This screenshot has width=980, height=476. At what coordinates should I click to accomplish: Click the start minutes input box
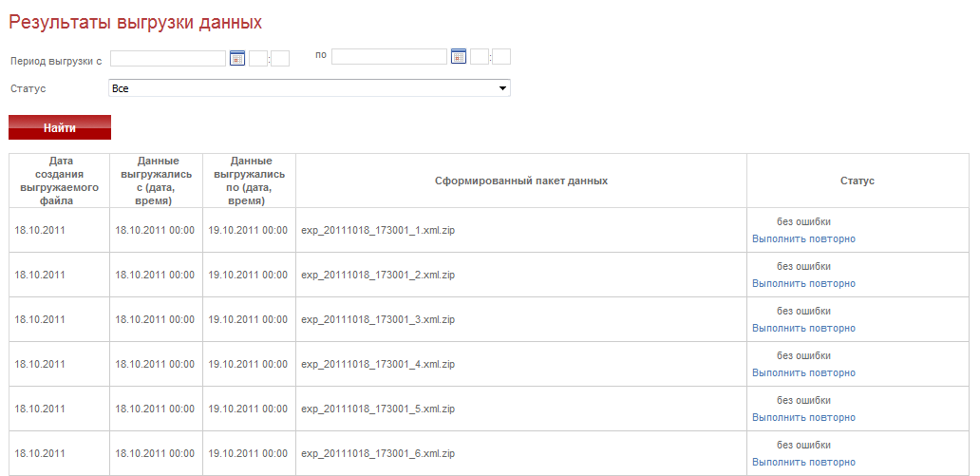click(x=280, y=58)
